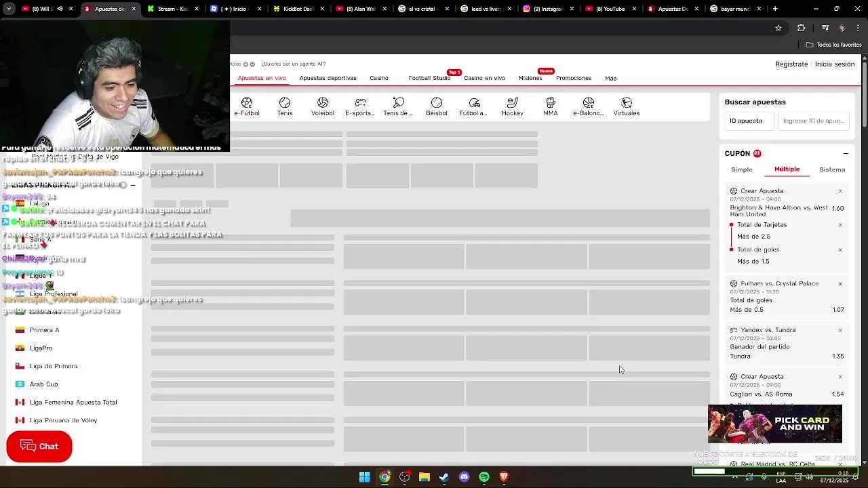
Task: Open the Más menu
Action: point(611,79)
